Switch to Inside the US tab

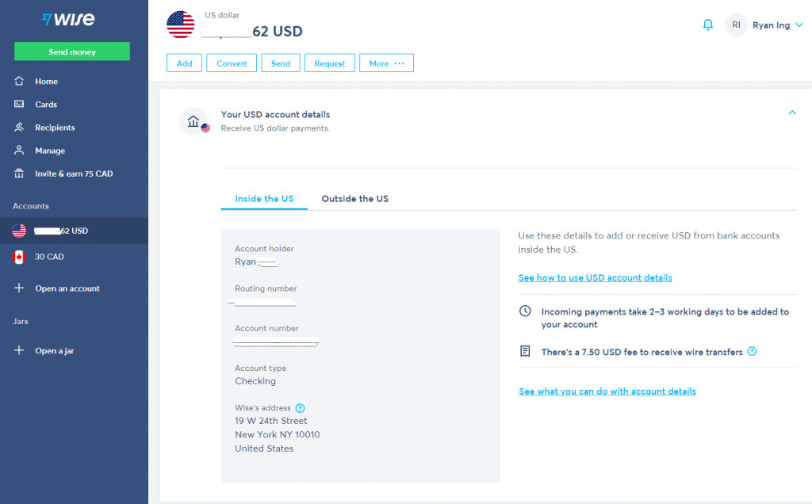[x=264, y=199]
